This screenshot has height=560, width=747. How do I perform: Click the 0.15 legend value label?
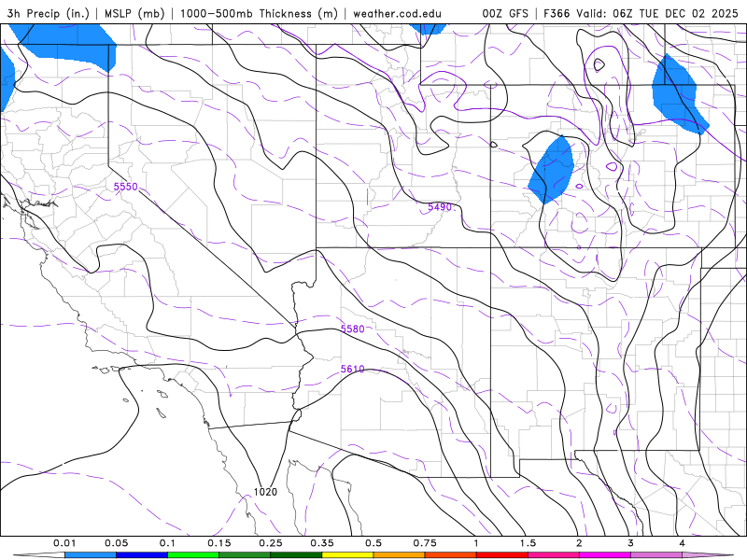pyautogui.click(x=219, y=543)
